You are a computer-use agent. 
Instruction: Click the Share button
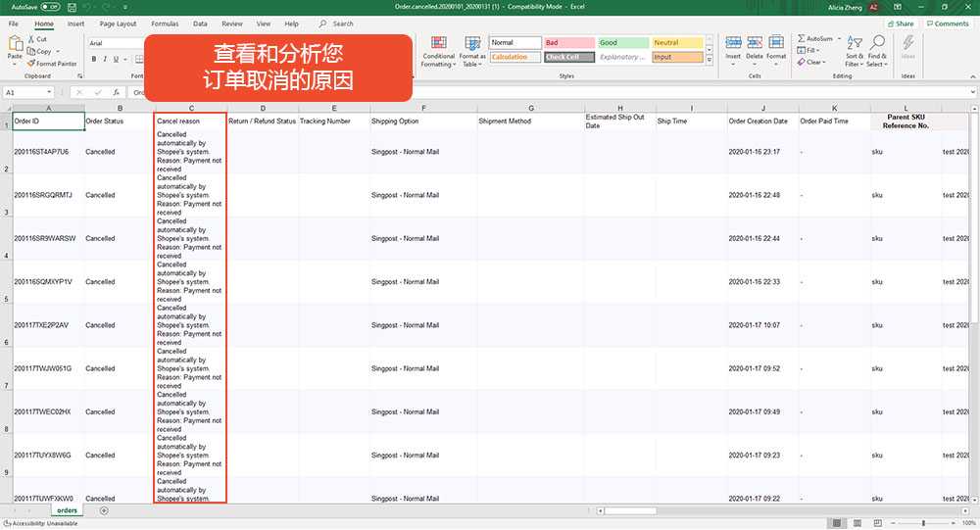tap(901, 24)
